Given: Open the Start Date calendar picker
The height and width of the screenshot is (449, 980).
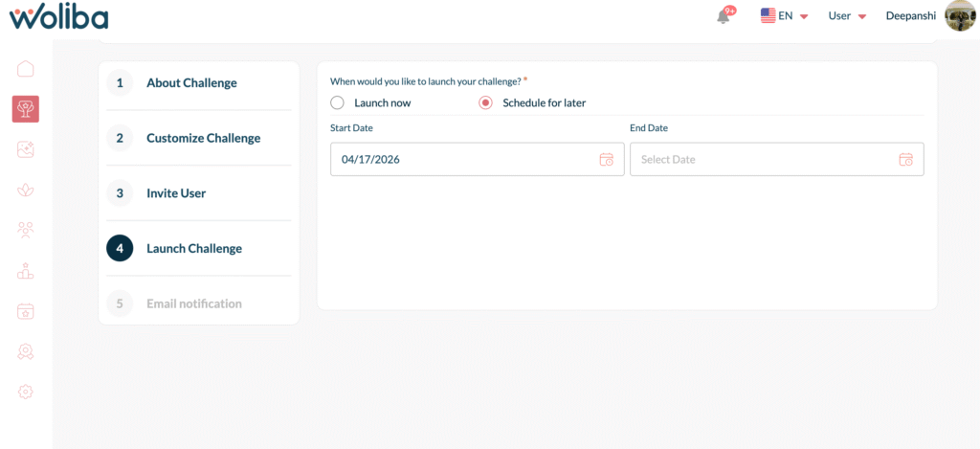Looking at the screenshot, I should [x=606, y=160].
